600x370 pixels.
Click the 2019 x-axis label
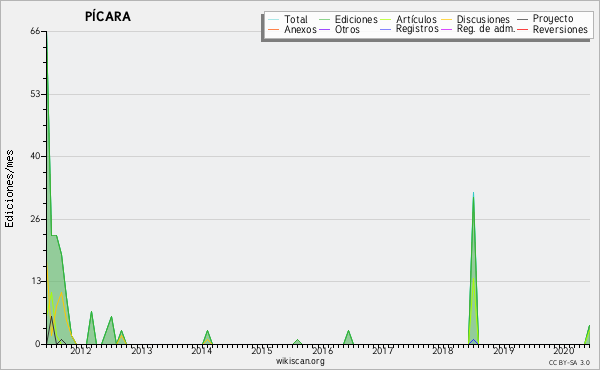coord(504,351)
